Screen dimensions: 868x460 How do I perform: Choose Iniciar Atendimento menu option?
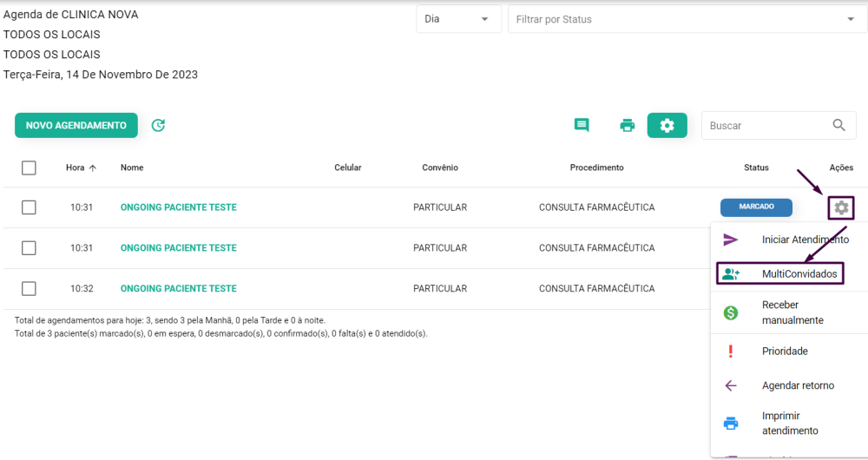point(805,240)
